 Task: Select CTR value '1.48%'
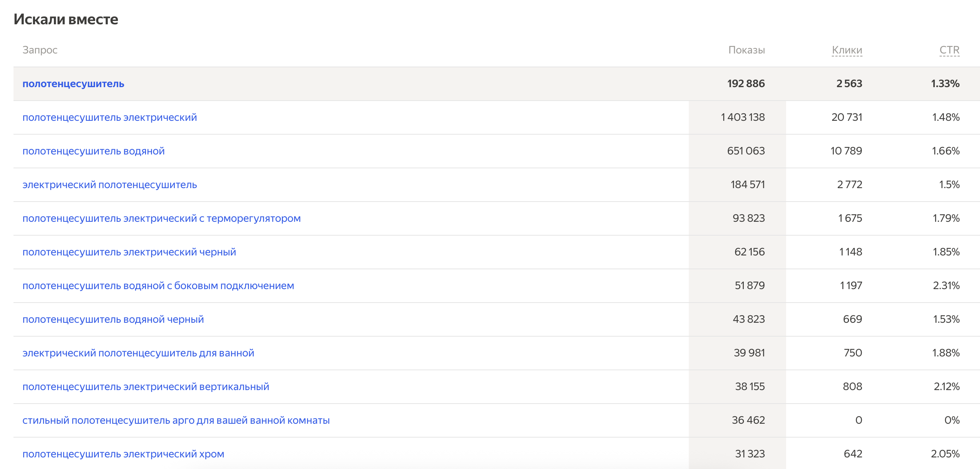click(946, 117)
